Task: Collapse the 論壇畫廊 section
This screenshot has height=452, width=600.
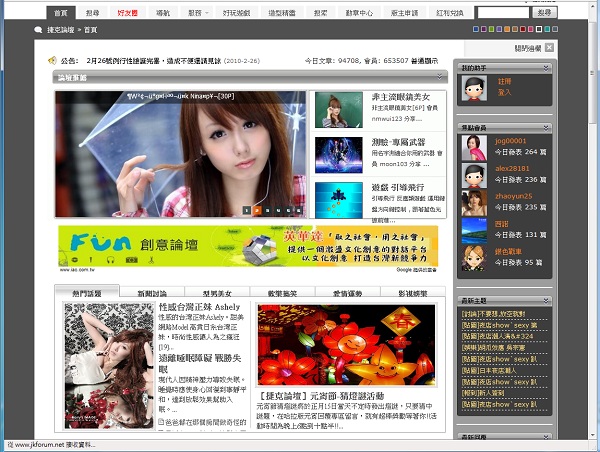Action: 440,77
